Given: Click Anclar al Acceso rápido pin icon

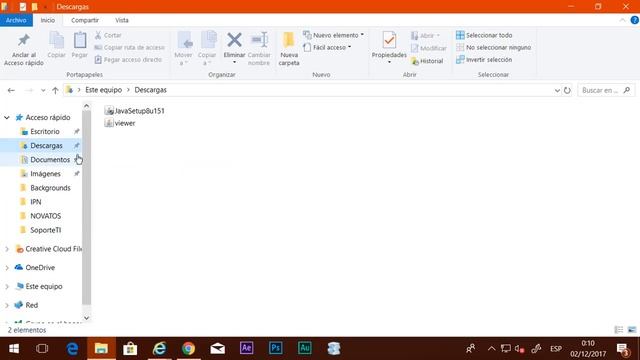Looking at the screenshot, I should pos(24,40).
